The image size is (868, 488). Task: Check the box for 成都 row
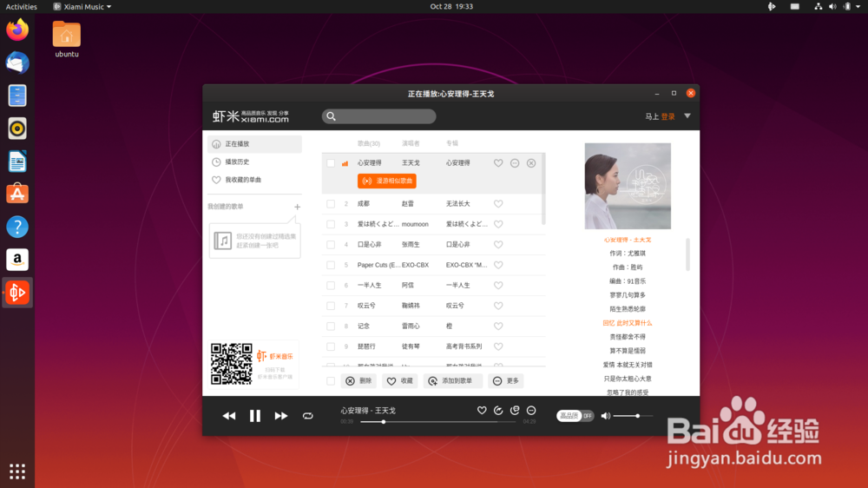coord(331,204)
